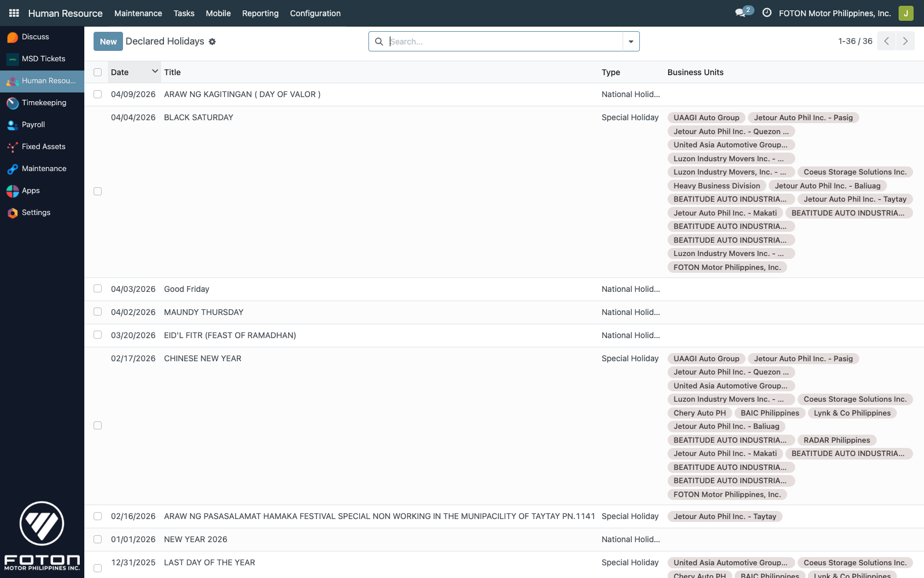Screen dimensions: 924x578
Task: Click the Declared Holidays gear icon
Action: (x=213, y=42)
